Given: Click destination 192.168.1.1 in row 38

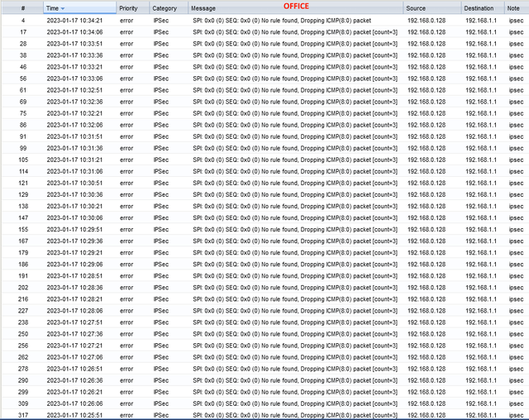Looking at the screenshot, I should click(x=481, y=55).
